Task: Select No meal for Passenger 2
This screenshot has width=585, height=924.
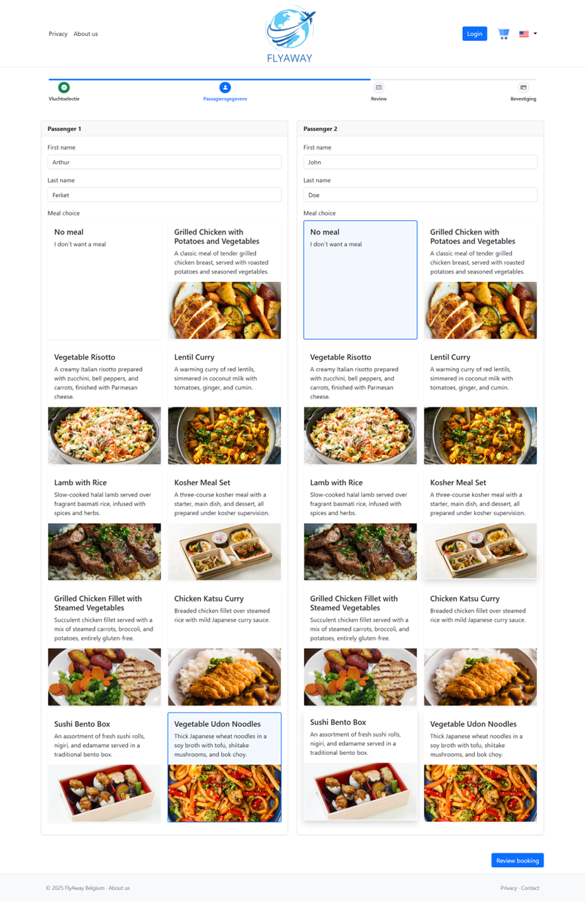Action: point(360,280)
